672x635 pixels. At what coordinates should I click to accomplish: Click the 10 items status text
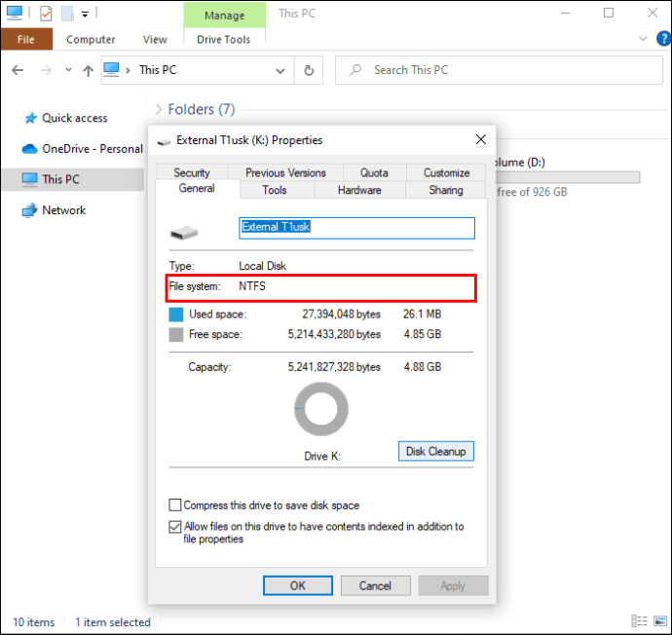[x=33, y=622]
